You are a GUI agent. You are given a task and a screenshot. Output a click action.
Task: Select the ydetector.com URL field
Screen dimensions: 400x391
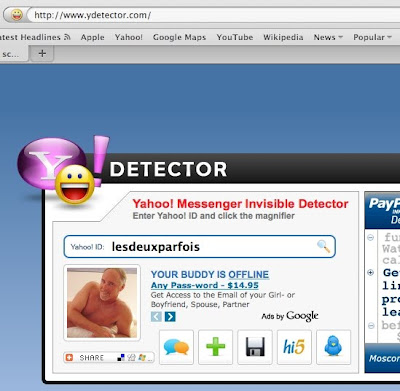pyautogui.click(x=213, y=15)
